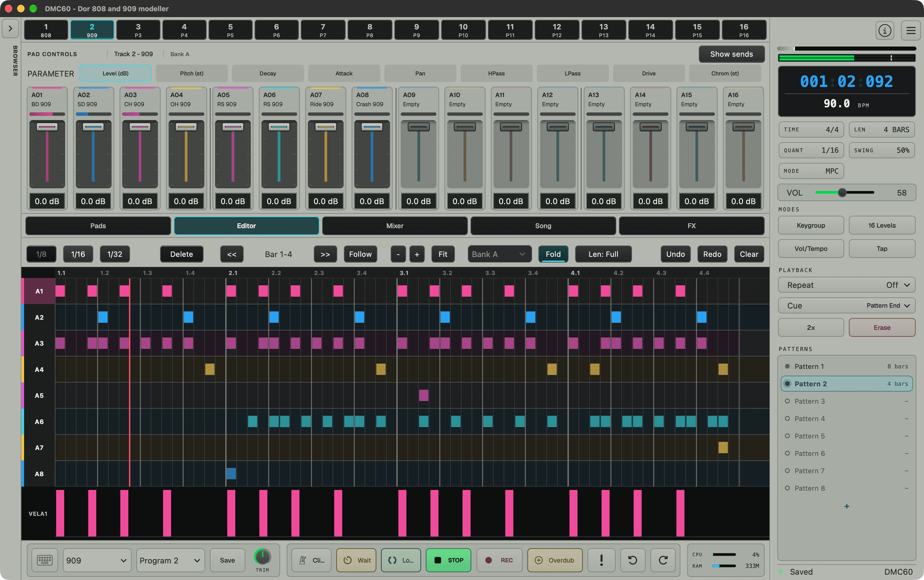Click the clockwise redo arrow icon
The width and height of the screenshot is (924, 580).
(x=663, y=560)
